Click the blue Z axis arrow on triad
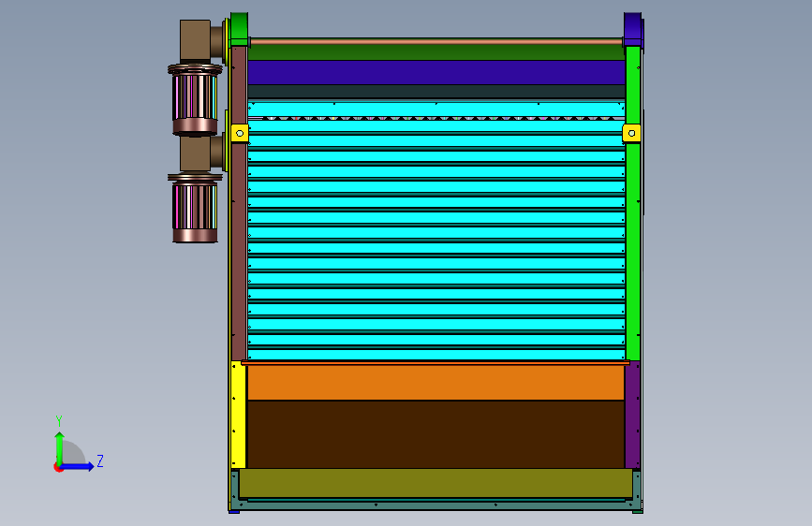Viewport: 812px width, 526px height. click(78, 466)
